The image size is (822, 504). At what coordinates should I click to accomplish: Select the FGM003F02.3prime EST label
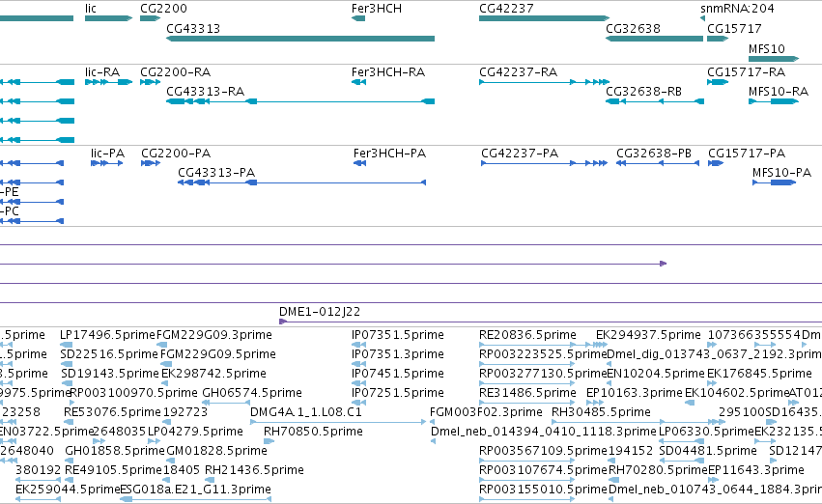[x=486, y=412]
